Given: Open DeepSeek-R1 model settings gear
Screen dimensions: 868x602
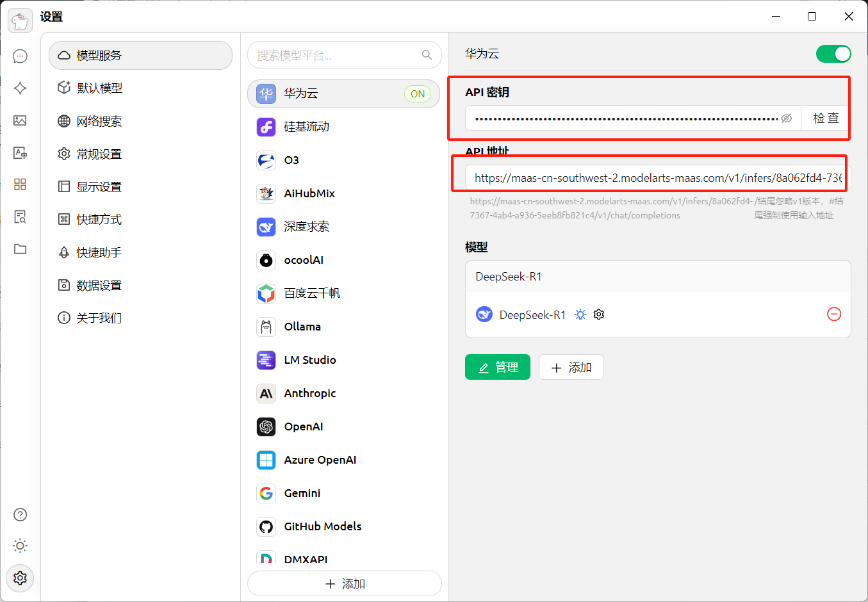Looking at the screenshot, I should click(x=599, y=314).
